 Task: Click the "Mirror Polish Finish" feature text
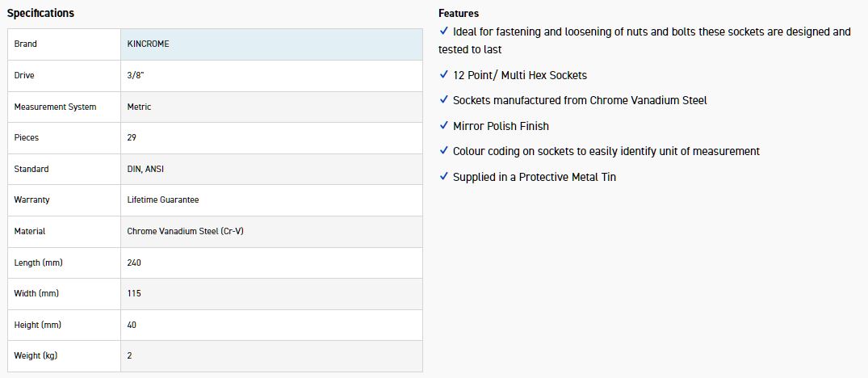click(x=501, y=126)
